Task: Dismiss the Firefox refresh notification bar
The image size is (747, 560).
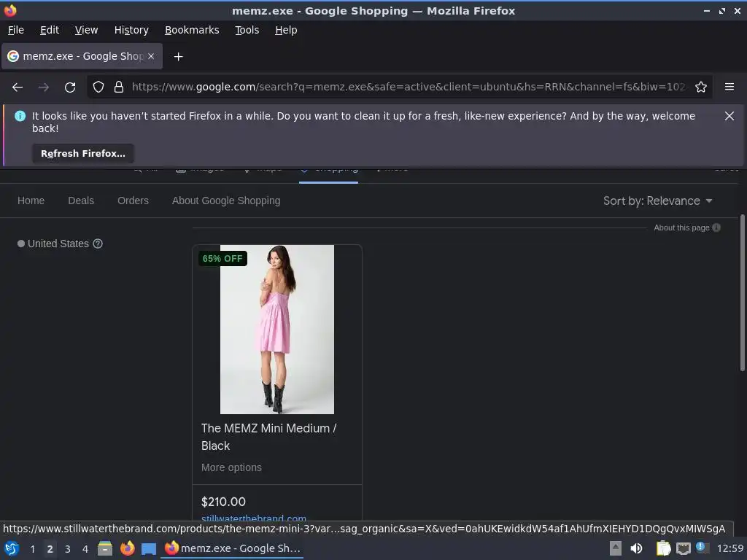Action: click(x=729, y=116)
